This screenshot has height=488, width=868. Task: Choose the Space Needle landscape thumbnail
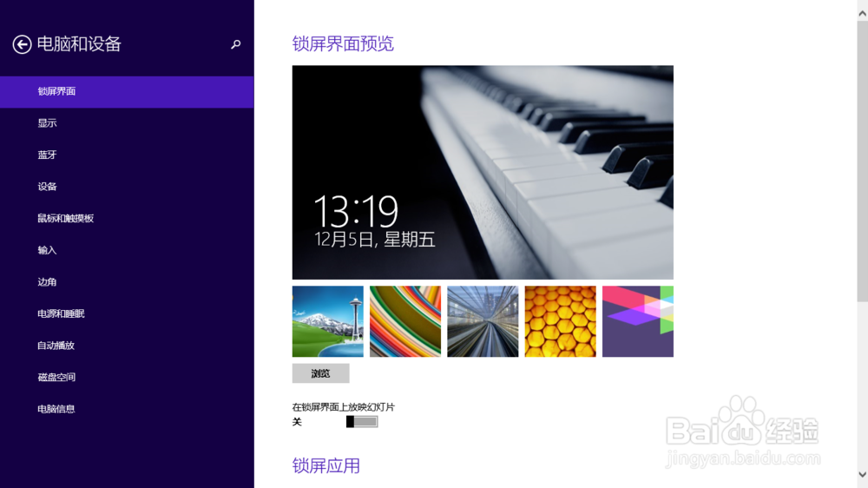click(x=328, y=321)
